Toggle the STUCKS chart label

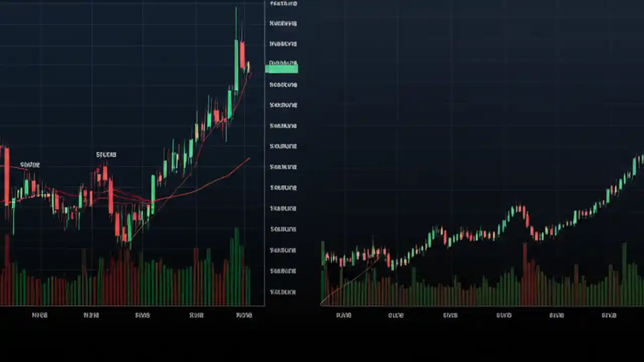pyautogui.click(x=106, y=154)
